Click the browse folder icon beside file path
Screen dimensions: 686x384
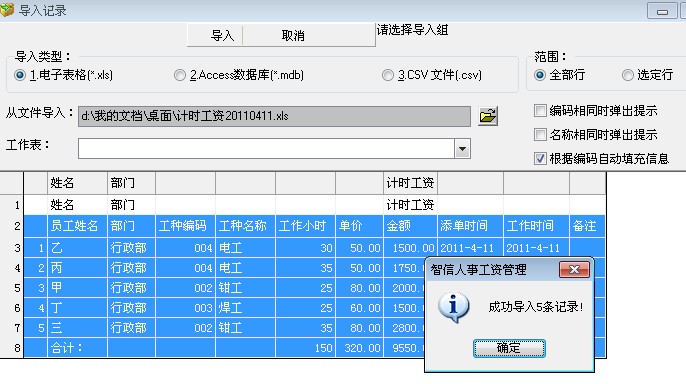point(488,116)
